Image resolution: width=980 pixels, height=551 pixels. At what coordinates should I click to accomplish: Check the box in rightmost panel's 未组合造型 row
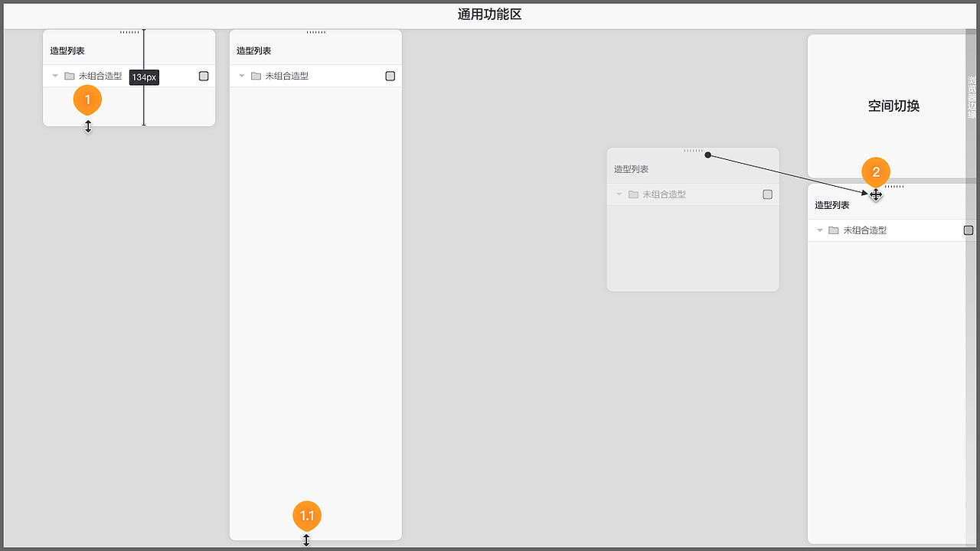pyautogui.click(x=968, y=230)
